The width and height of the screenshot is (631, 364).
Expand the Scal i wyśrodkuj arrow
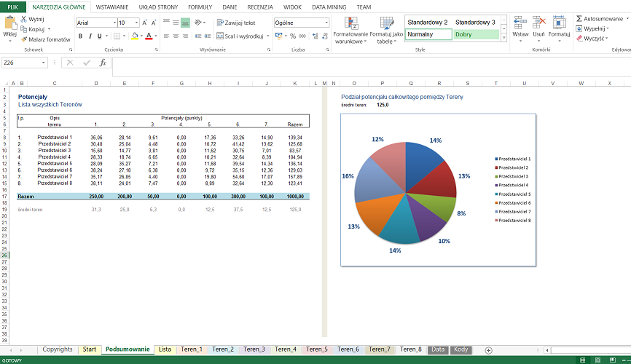pyautogui.click(x=267, y=36)
